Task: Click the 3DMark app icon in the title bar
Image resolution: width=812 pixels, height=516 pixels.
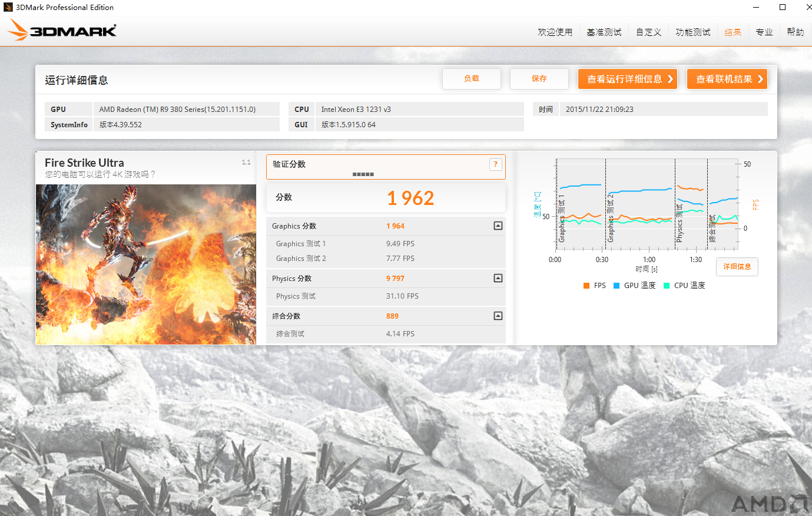Action: click(x=8, y=7)
